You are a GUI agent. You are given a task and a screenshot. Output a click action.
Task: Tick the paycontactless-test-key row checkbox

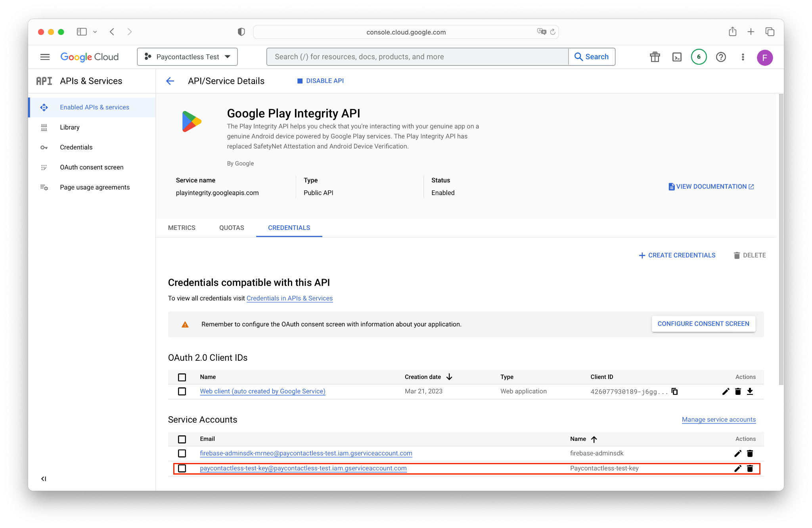(182, 469)
